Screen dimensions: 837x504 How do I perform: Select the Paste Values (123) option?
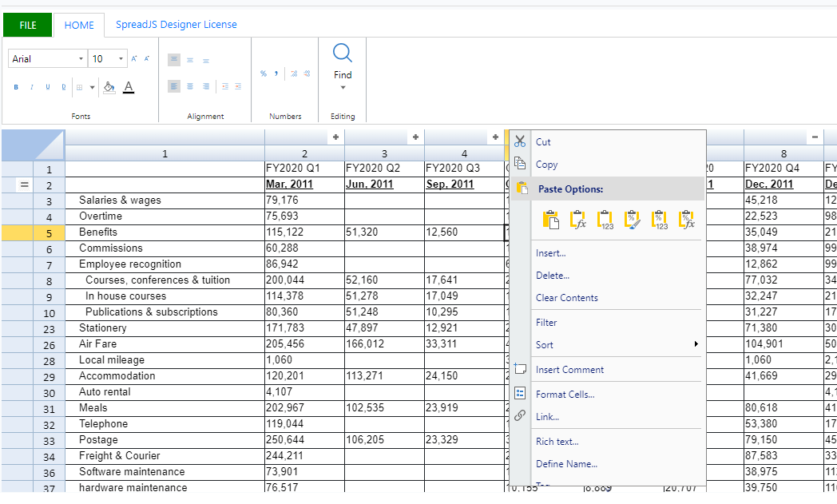[605, 219]
